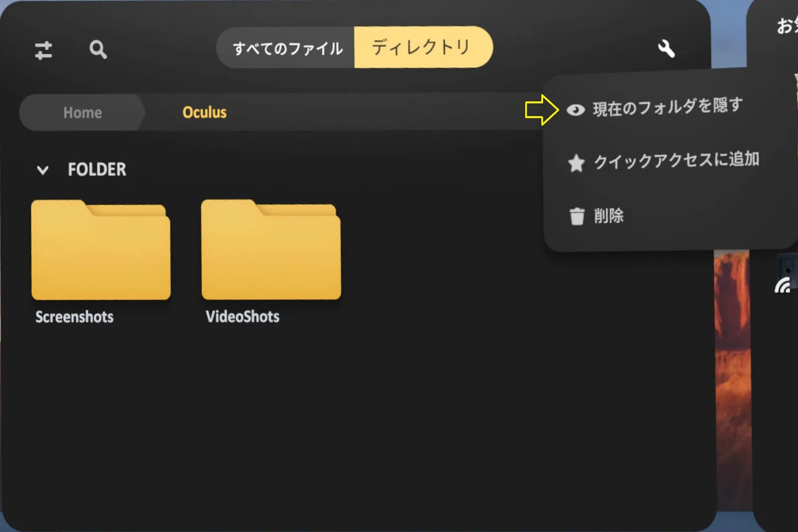Collapse the FOLDER section chevron

43,170
